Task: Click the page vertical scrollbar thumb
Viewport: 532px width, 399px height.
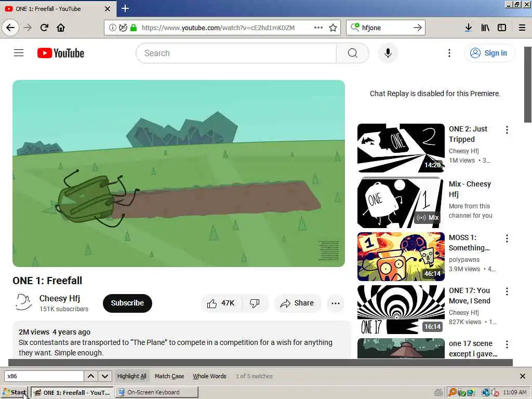Action: point(528,85)
